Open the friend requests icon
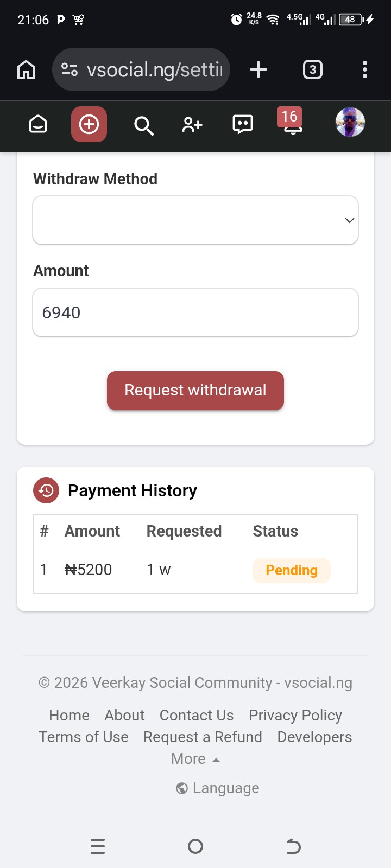 pyautogui.click(x=192, y=125)
